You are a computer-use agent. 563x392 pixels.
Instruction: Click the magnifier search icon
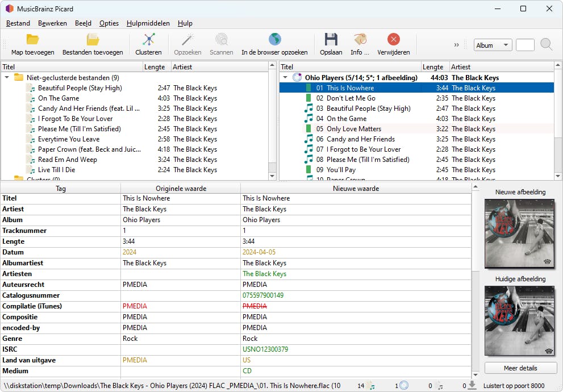coord(545,44)
